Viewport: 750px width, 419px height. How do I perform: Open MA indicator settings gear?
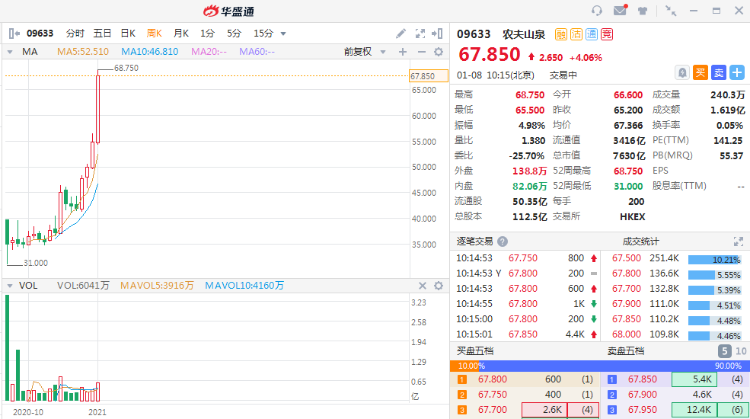click(x=436, y=51)
